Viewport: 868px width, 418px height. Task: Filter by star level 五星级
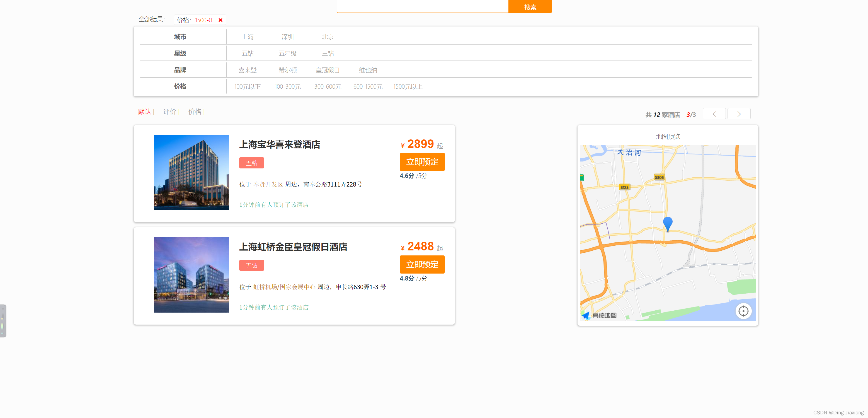(287, 53)
